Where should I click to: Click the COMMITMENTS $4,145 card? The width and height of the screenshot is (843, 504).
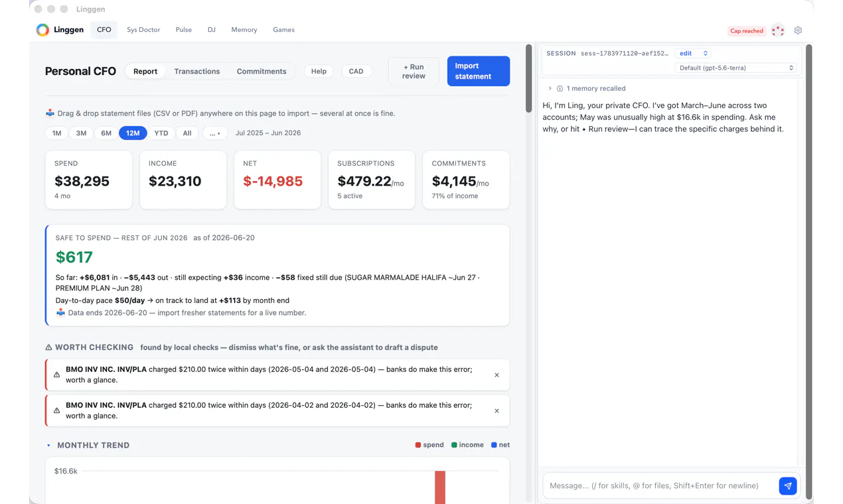pos(466,180)
